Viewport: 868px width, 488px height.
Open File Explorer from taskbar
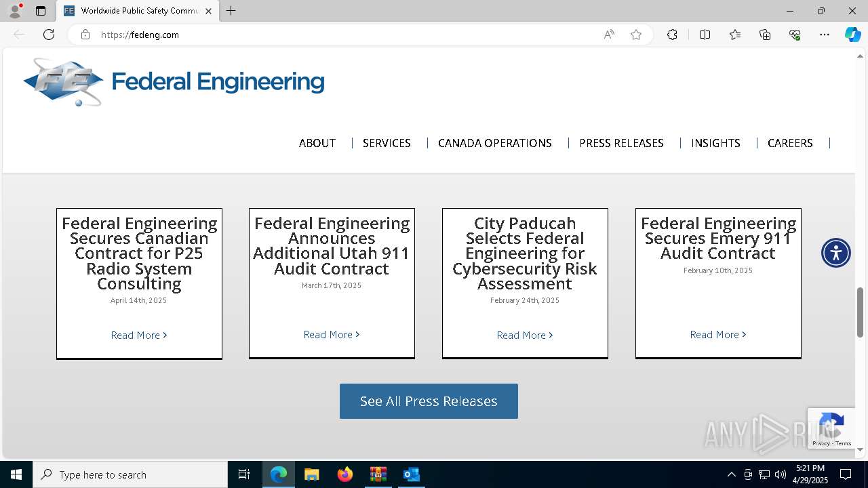click(x=311, y=474)
